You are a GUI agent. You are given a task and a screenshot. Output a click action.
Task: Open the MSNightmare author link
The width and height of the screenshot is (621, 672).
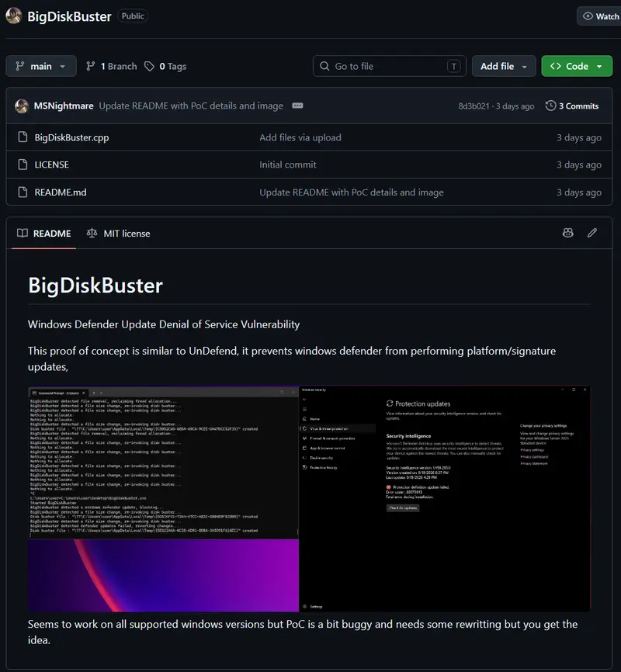click(x=64, y=106)
